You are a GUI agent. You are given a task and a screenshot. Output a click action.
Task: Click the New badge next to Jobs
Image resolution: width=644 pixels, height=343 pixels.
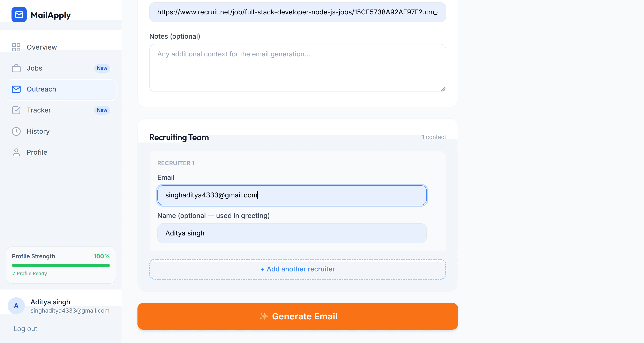(x=102, y=68)
